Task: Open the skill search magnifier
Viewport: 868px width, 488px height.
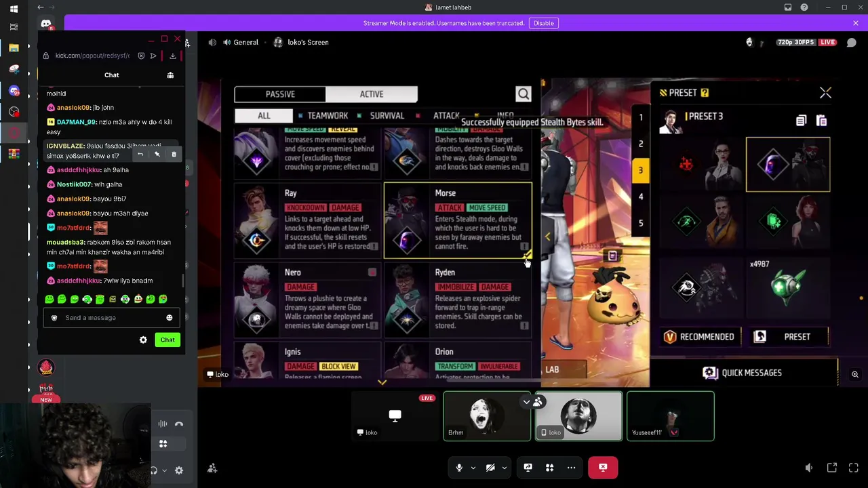Action: 524,94
